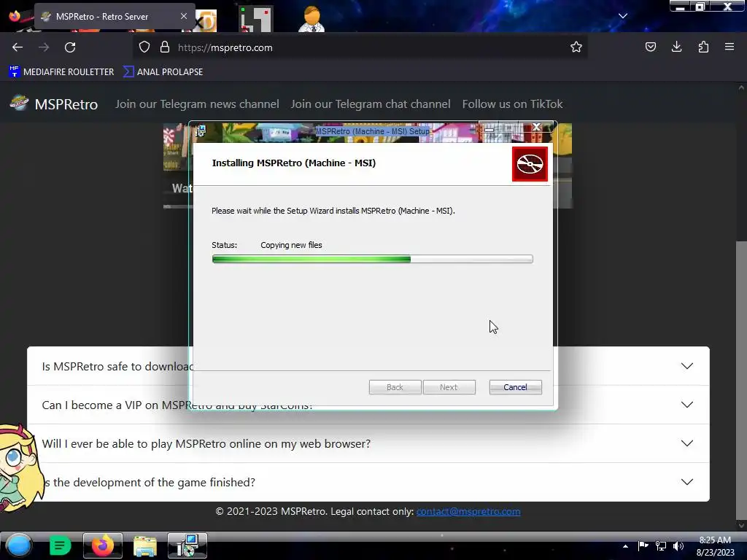Click the 'Installing MSPRetro (Machine - MSI)' heading
This screenshot has height=560, width=747.
(293, 163)
